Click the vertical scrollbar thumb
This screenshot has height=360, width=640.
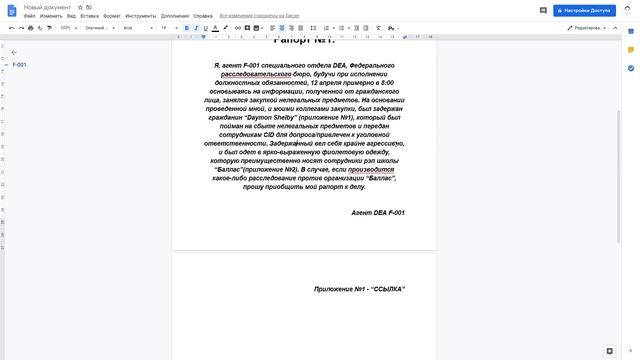coord(618,176)
